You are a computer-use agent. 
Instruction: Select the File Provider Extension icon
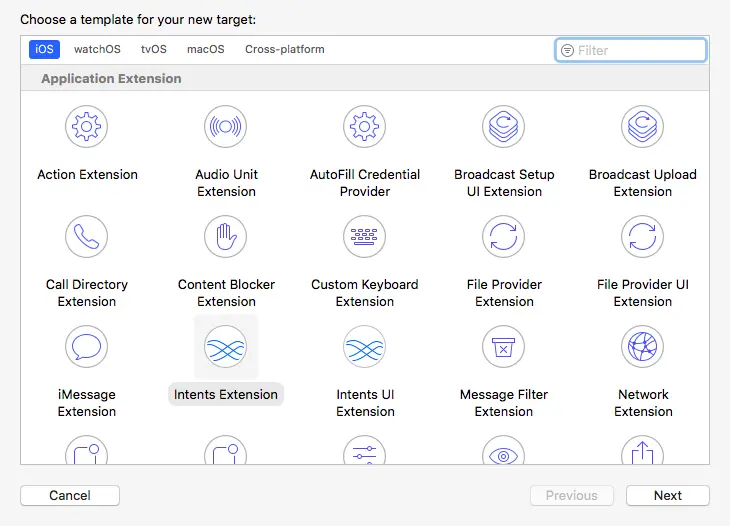[504, 237]
